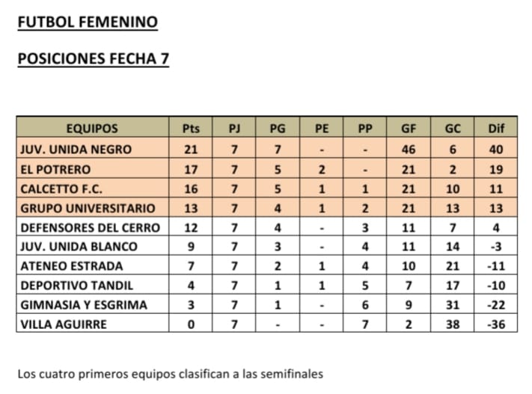Image resolution: width=532 pixels, height=394 pixels.
Task: Select the JUV. UNIDA BLANCO cell
Action: click(x=79, y=246)
